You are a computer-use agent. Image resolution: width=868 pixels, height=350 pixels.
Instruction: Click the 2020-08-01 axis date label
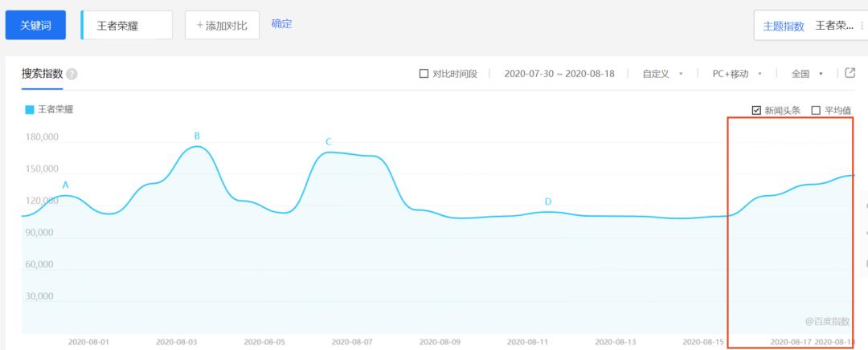(x=88, y=342)
